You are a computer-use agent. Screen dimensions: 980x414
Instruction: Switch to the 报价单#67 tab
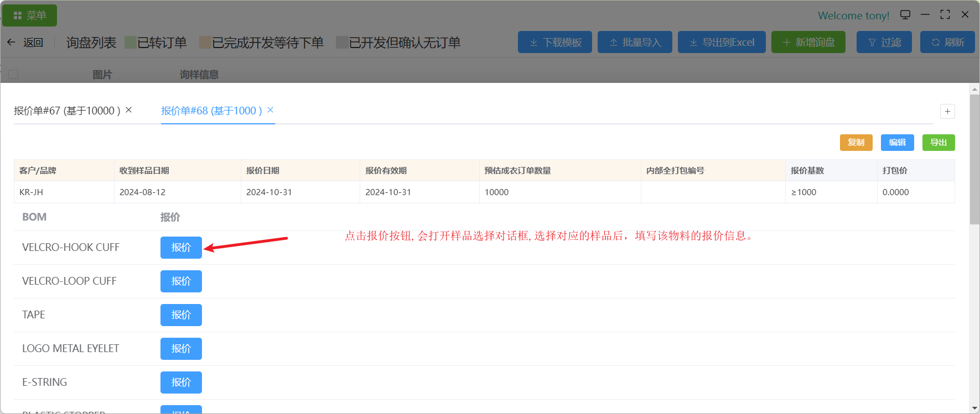click(x=66, y=111)
